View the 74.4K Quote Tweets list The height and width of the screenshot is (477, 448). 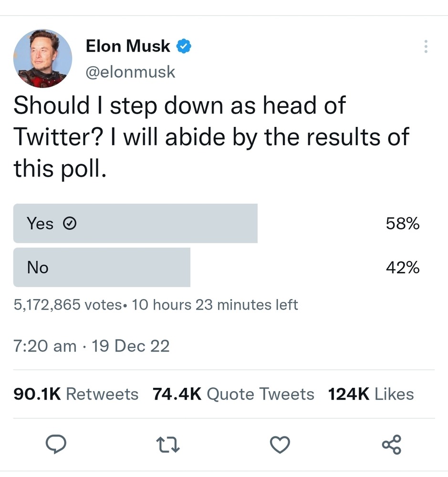click(233, 394)
